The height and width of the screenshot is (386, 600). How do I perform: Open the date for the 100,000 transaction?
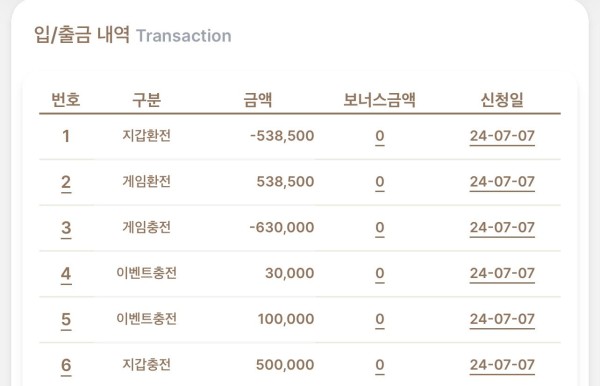[502, 319]
